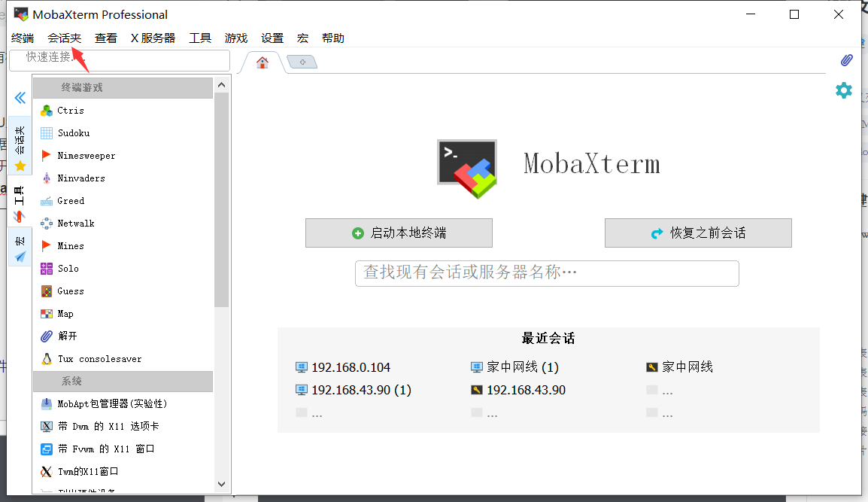The height and width of the screenshot is (502, 868).
Task: Launch the Solo puzzle icon
Action: click(x=47, y=269)
